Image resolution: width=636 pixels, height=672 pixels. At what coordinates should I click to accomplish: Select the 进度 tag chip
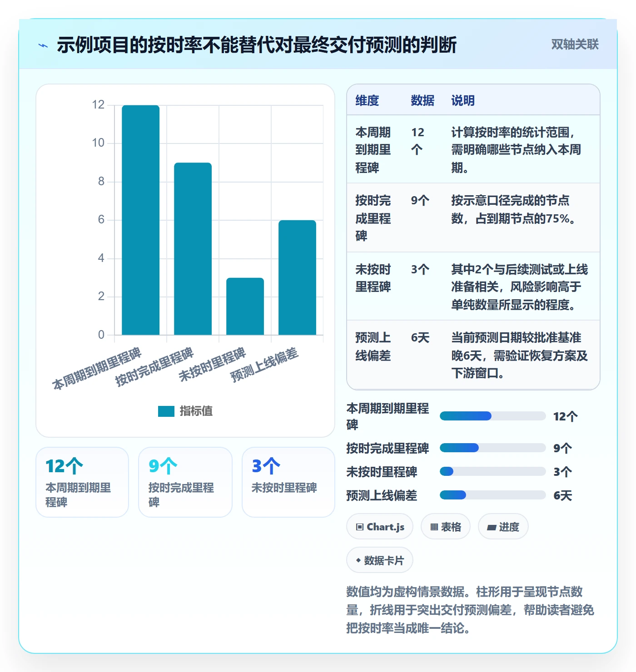point(503,527)
